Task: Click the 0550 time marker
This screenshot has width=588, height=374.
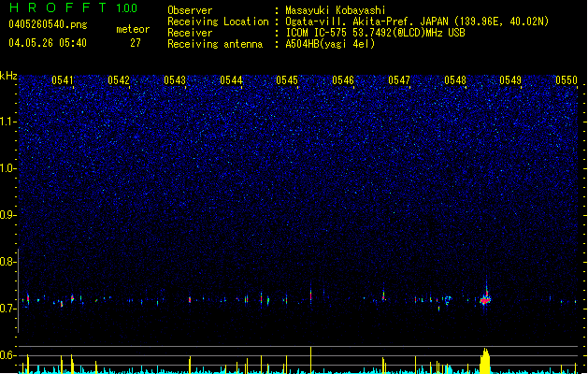Action: pyautogui.click(x=566, y=80)
